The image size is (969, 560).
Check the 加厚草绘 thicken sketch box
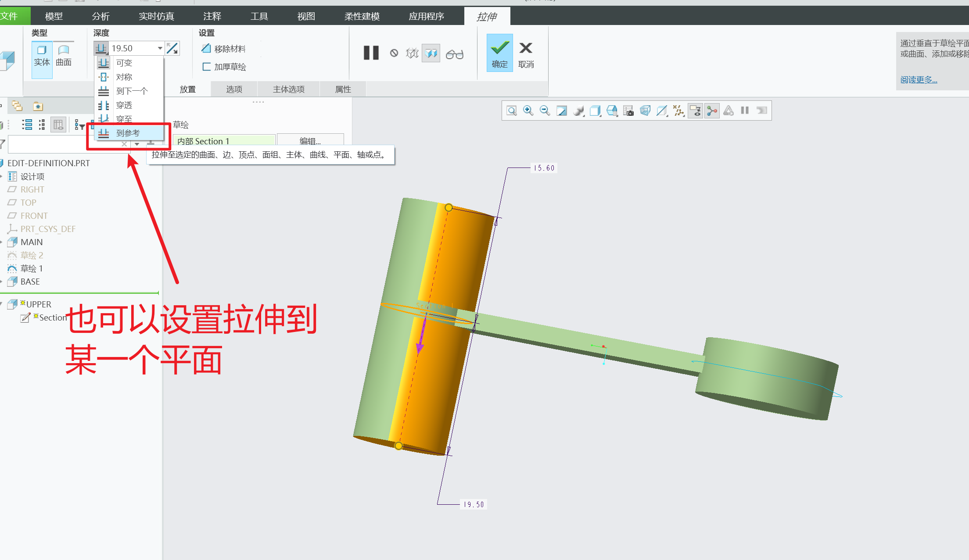pos(206,67)
